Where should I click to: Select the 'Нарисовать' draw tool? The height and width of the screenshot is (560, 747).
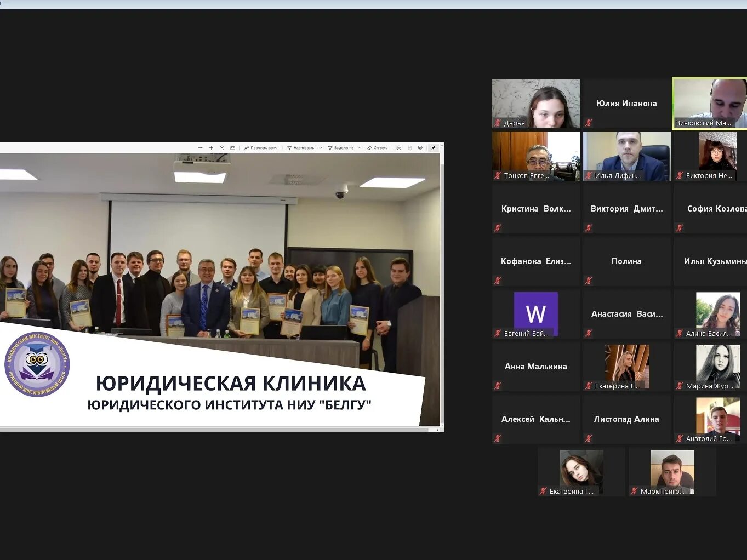[x=300, y=148]
